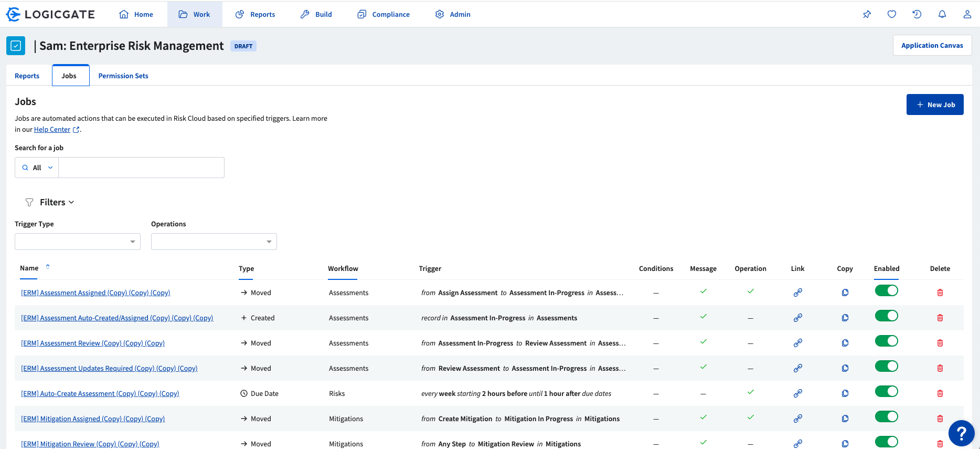Copy the Assessment Review job

pos(845,343)
